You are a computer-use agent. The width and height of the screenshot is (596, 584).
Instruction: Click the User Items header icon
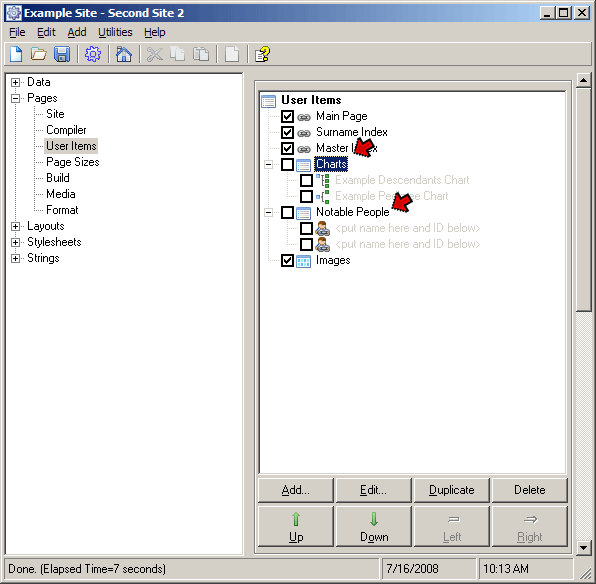269,101
